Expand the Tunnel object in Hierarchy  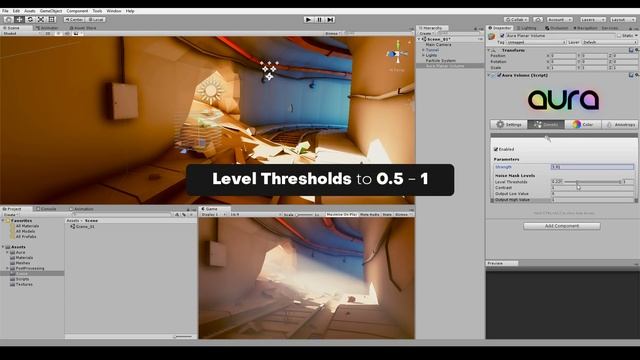[x=423, y=50]
